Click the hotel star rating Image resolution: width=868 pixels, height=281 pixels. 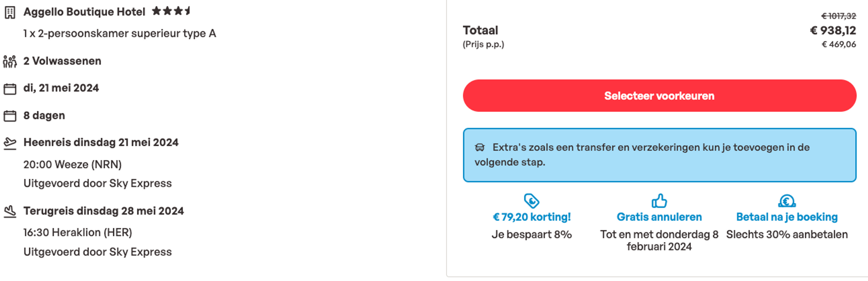[x=171, y=11]
